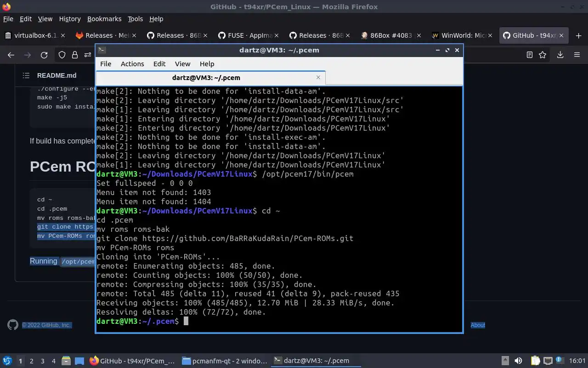Bookmark this page with the star icon
Image resolution: width=588 pixels, height=368 pixels.
coord(543,55)
